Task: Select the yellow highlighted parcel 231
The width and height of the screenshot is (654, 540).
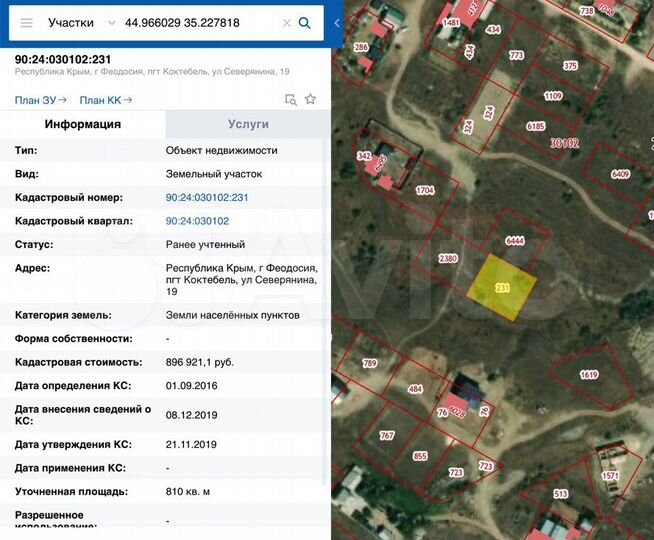Action: coord(501,287)
